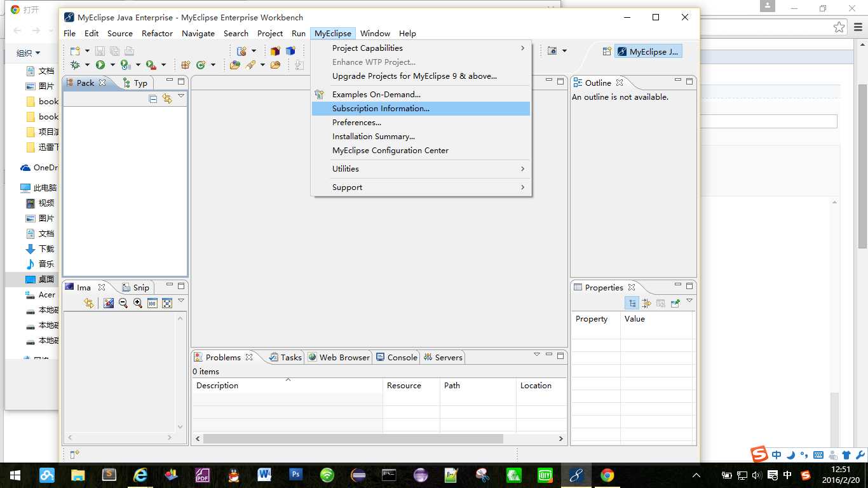Click the Search flashlight icon in toolbar
Viewport: 868px width, 488px height.
click(x=251, y=65)
